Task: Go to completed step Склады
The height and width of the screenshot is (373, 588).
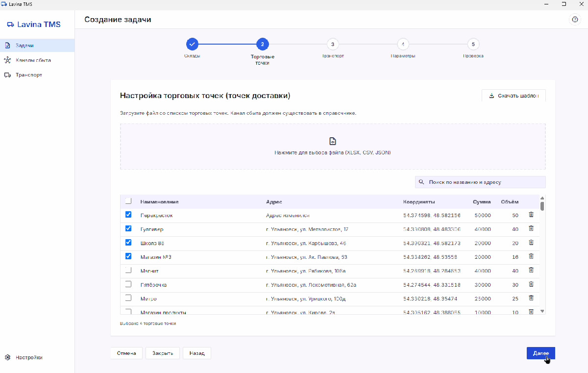Action: coord(192,44)
